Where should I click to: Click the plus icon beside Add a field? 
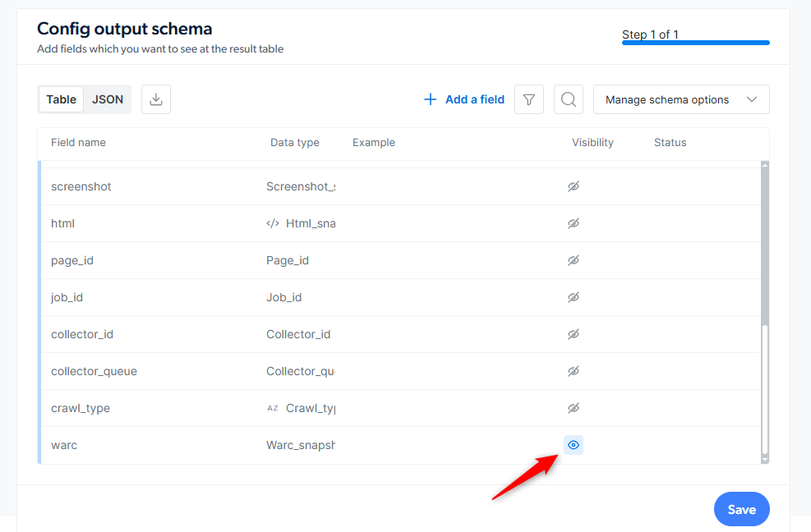[430, 99]
